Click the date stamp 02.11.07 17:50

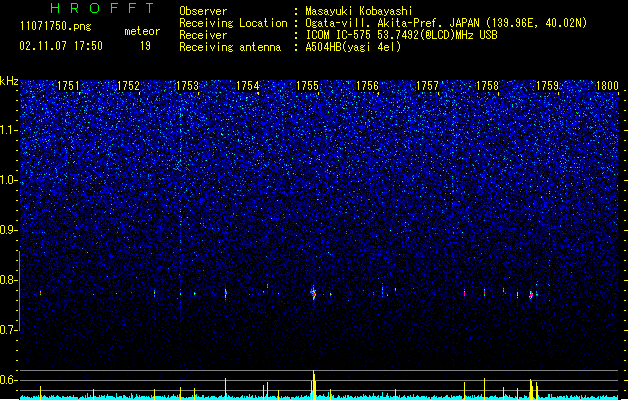[61, 46]
